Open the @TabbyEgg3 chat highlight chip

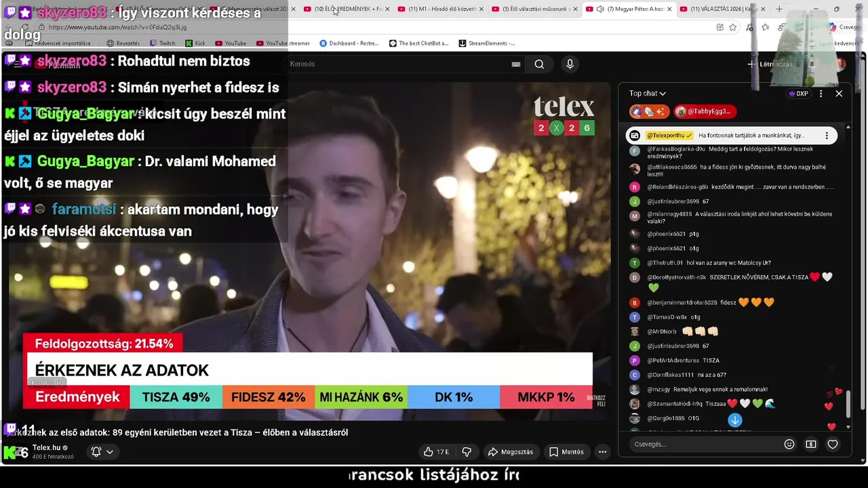(x=705, y=111)
